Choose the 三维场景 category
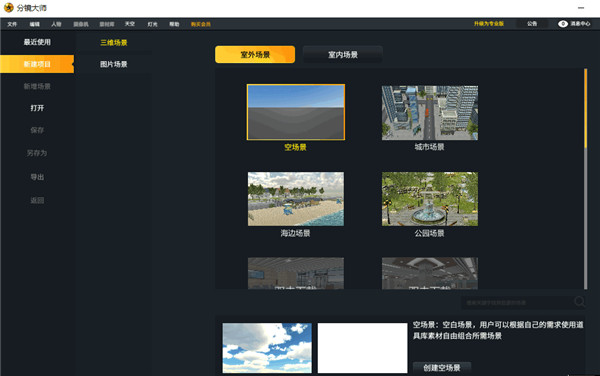The width and height of the screenshot is (600, 376). point(114,42)
